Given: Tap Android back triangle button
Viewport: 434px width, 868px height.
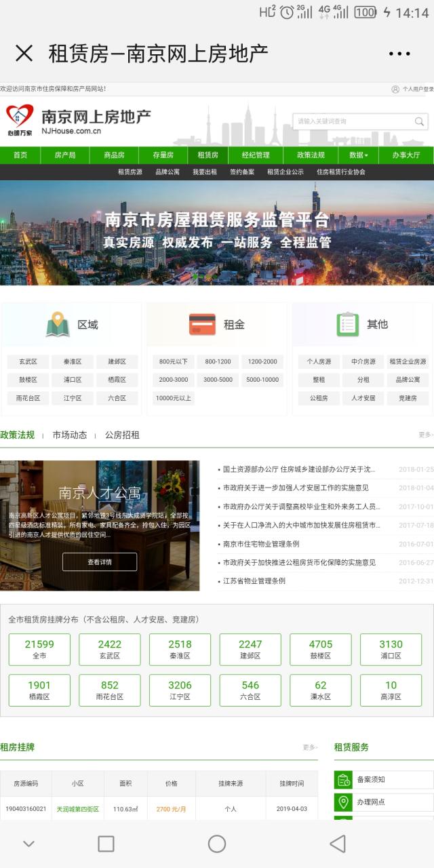Looking at the screenshot, I should coord(337,844).
